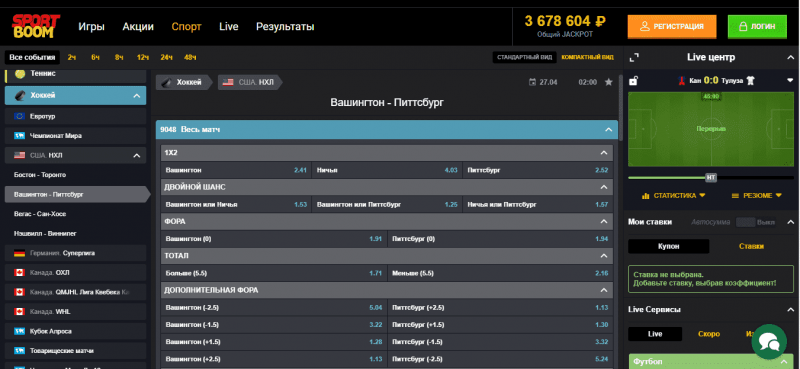Filter events to next 2ч
The width and height of the screenshot is (800, 369).
click(x=71, y=57)
